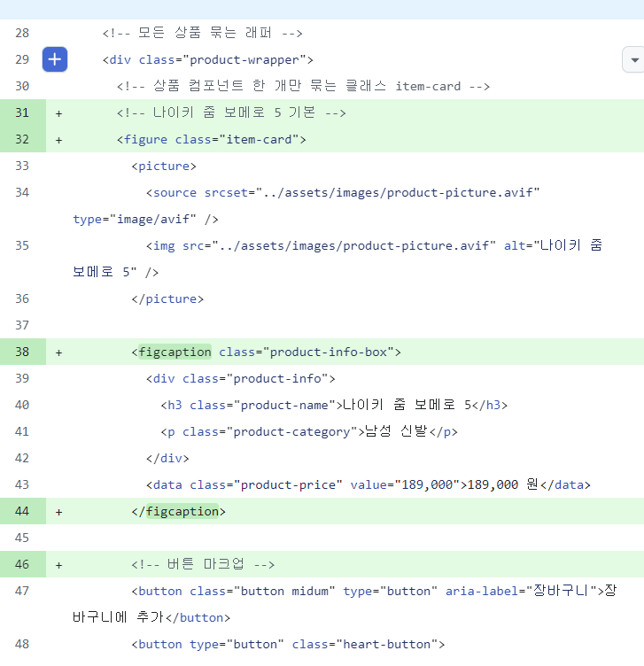Select added line number 44
The height and width of the screenshot is (666, 644).
click(22, 511)
